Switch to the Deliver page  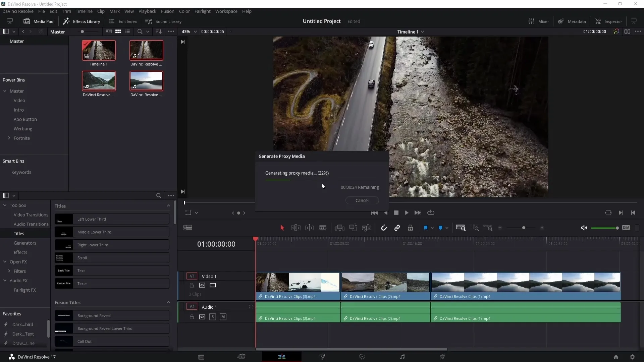pyautogui.click(x=442, y=357)
